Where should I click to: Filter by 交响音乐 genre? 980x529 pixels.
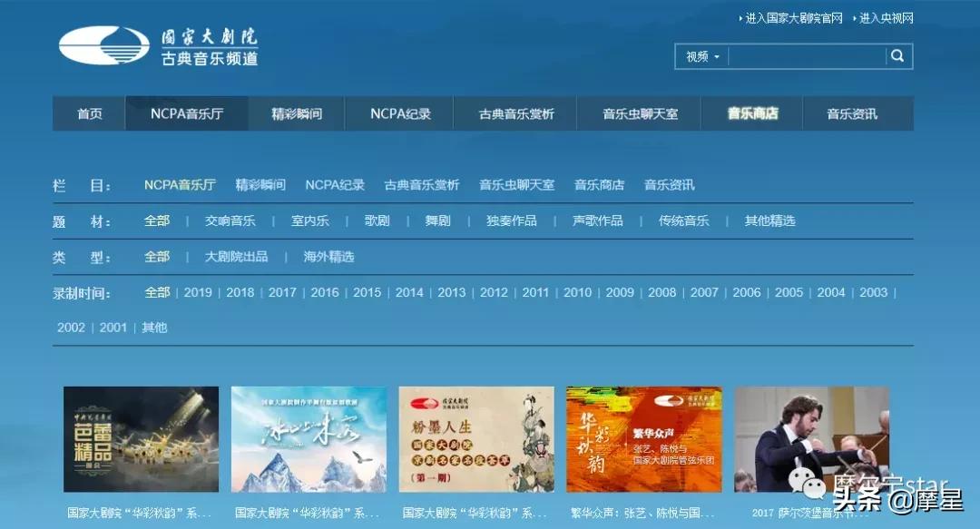tap(230, 220)
